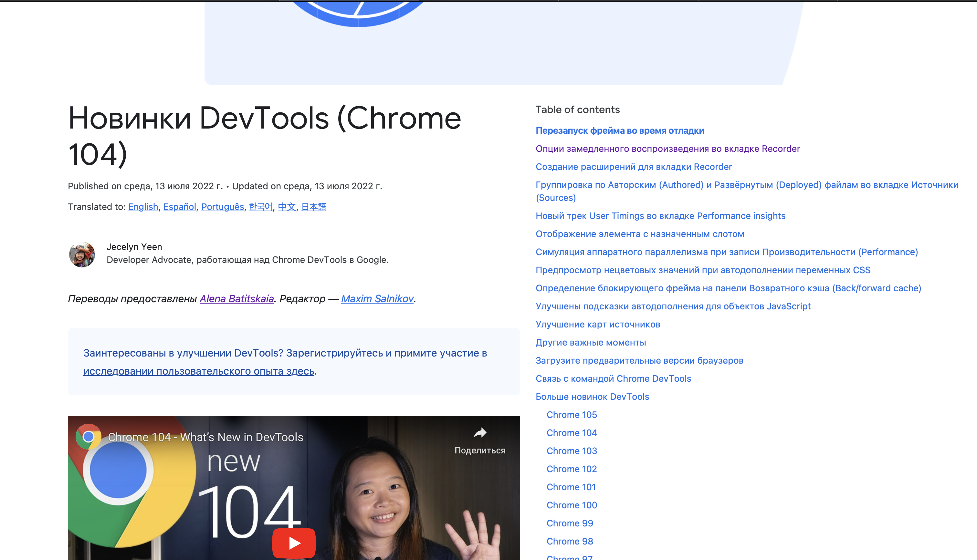Open Maxim Salnikov's profile link
Screen dimensions: 977x560
(377, 298)
